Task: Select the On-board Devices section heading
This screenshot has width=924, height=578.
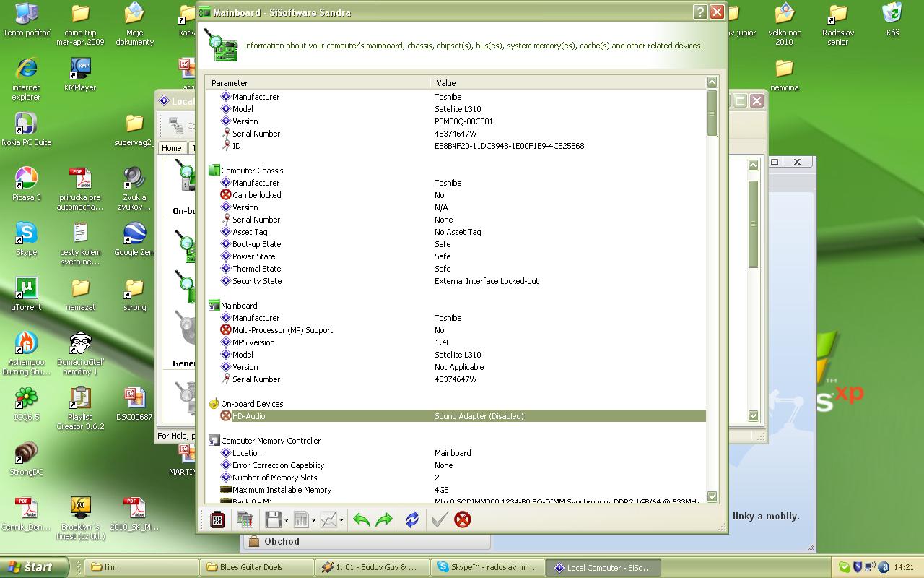Action: 252,404
